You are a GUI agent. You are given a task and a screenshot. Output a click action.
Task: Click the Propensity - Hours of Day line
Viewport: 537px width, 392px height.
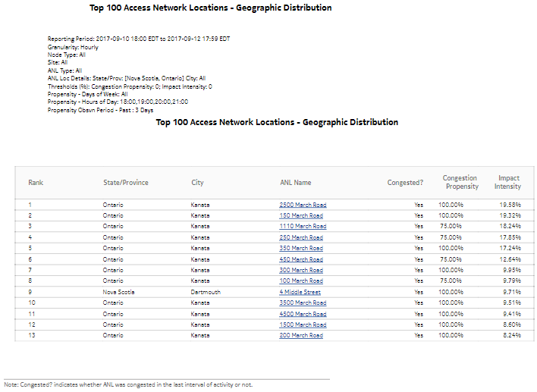pyautogui.click(x=118, y=102)
